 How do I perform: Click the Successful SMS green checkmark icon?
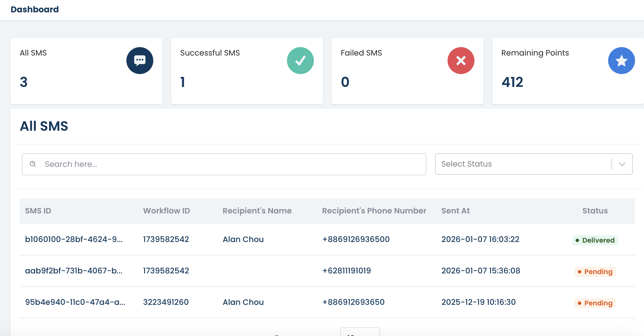tap(300, 61)
